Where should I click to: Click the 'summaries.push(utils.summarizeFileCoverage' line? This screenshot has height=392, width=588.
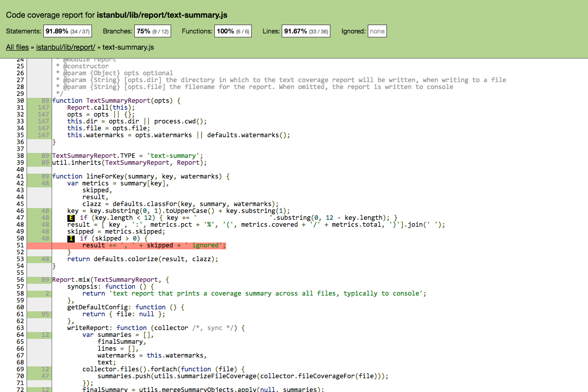tap(243, 376)
